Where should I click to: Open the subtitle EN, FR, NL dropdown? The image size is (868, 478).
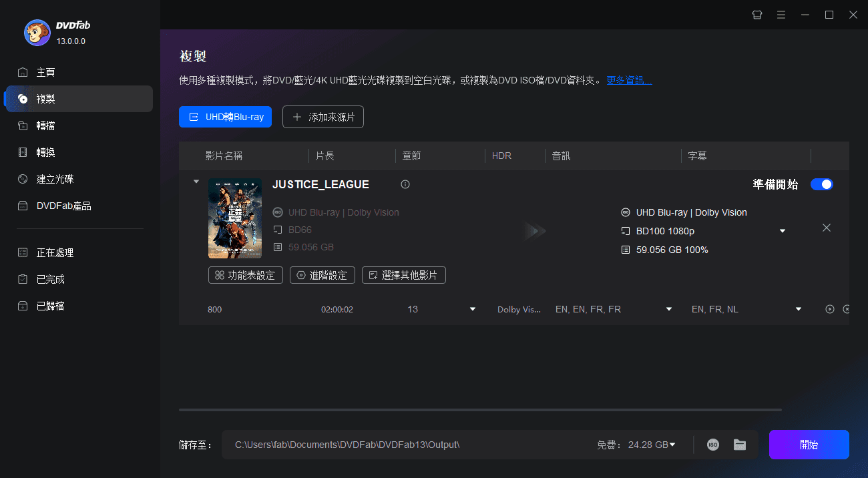(799, 309)
